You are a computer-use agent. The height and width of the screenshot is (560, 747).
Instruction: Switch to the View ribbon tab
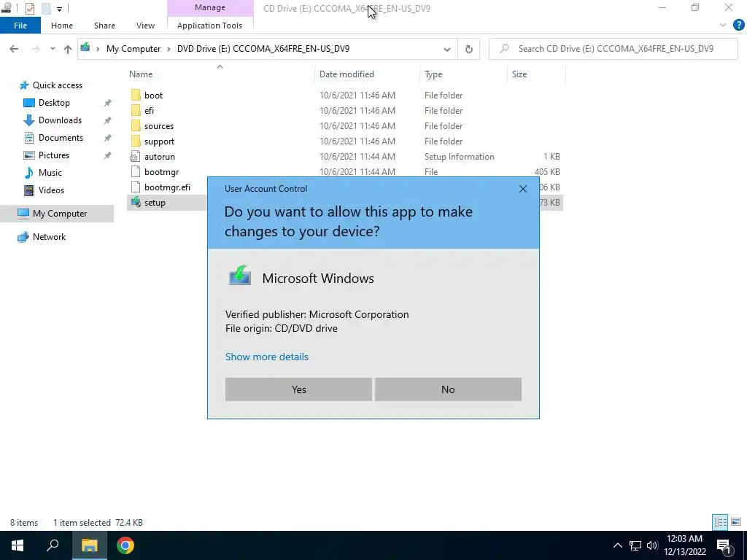click(x=145, y=26)
